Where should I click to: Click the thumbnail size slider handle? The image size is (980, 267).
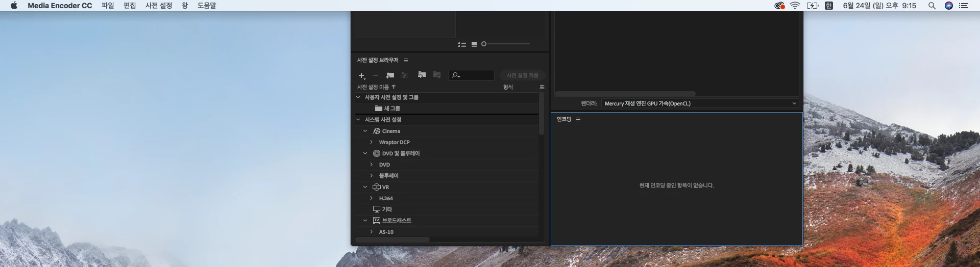click(x=484, y=44)
